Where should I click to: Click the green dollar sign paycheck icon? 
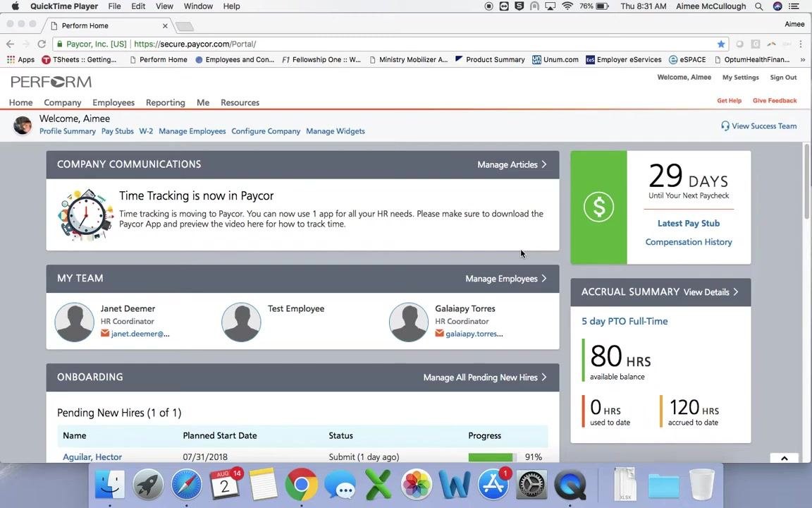coord(598,207)
